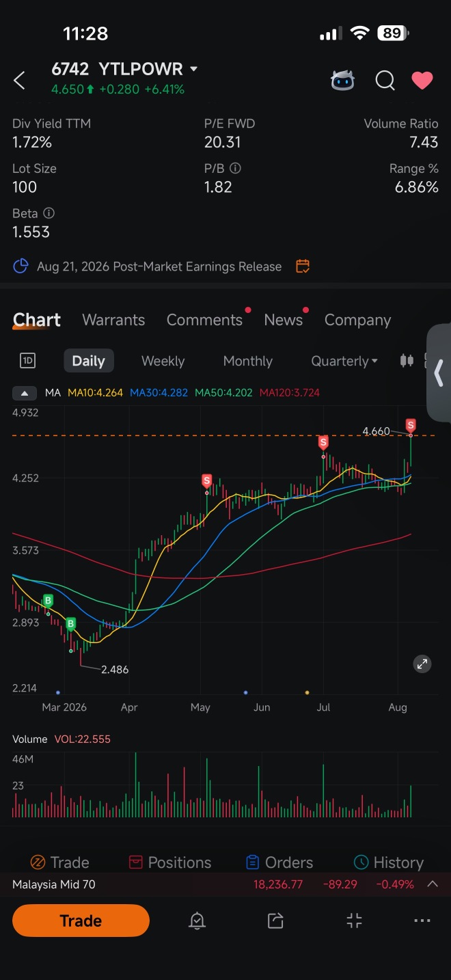Tap the first B buy marker in March

click(48, 601)
